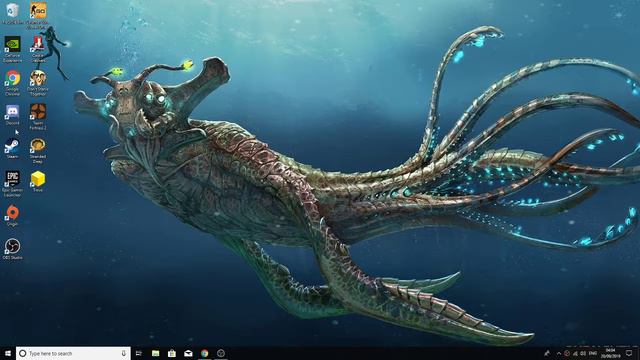The height and width of the screenshot is (360, 640).
Task: Open the Epic Games Launcher shortcut
Action: point(12,184)
